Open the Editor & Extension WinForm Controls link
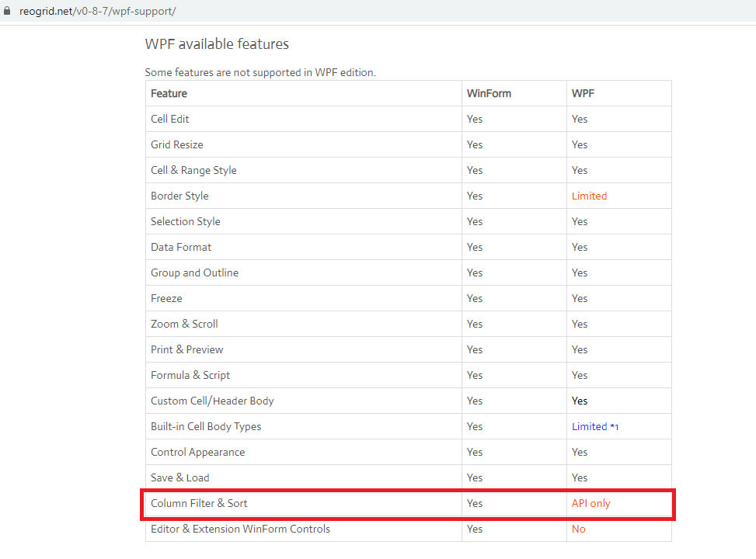Screen dimensions: 756x559 (x=240, y=529)
